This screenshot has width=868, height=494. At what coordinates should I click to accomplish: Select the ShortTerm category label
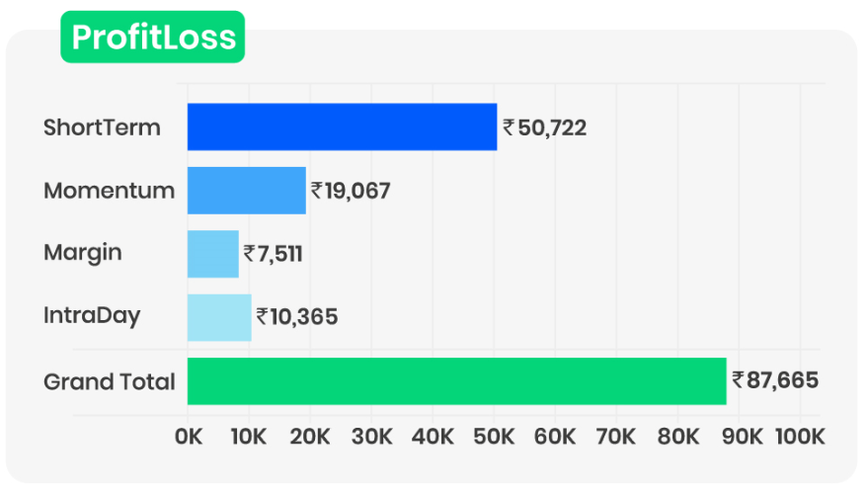[102, 127]
